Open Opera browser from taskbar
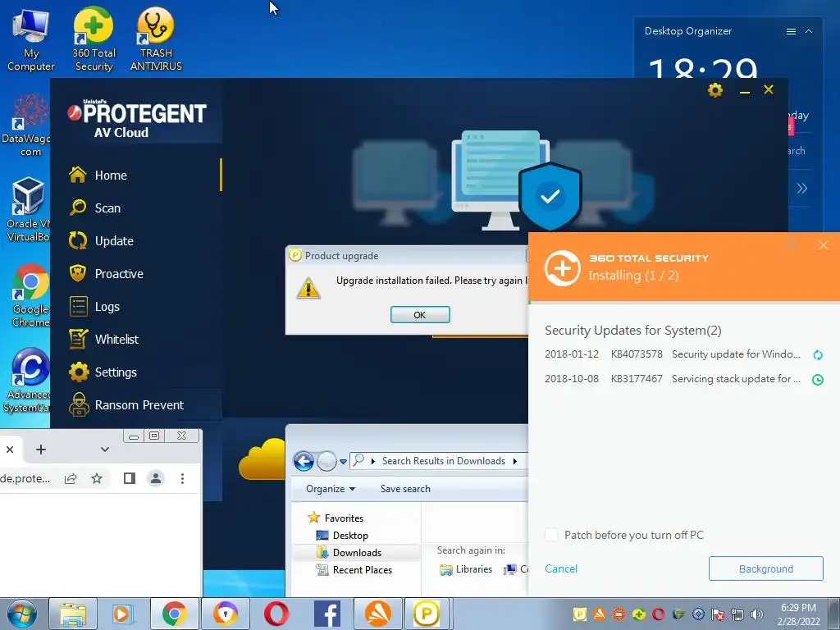840x630 pixels. click(276, 614)
